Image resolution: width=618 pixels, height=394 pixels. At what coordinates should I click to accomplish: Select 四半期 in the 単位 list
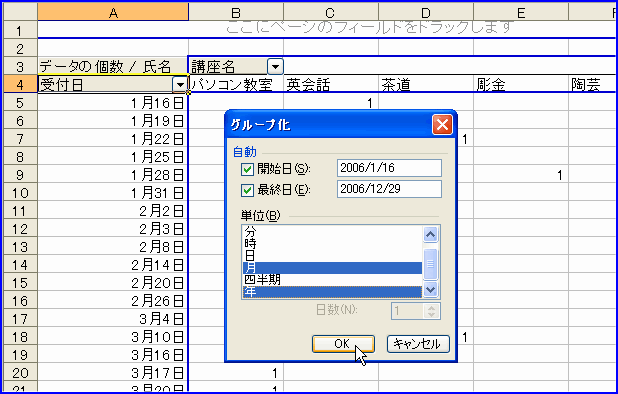pos(332,280)
